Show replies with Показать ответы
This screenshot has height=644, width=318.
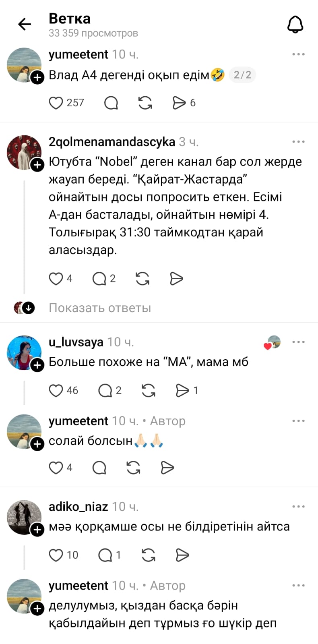pos(100,308)
